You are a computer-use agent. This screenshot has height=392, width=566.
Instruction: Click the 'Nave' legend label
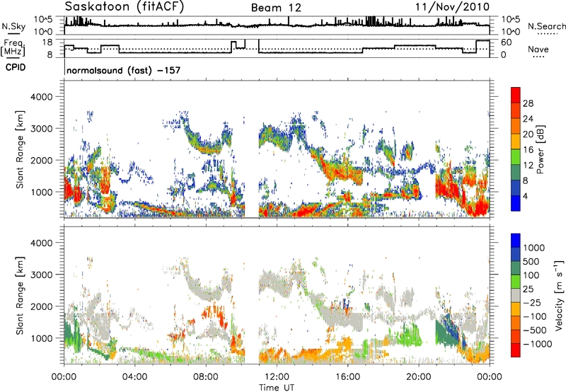[x=538, y=50]
